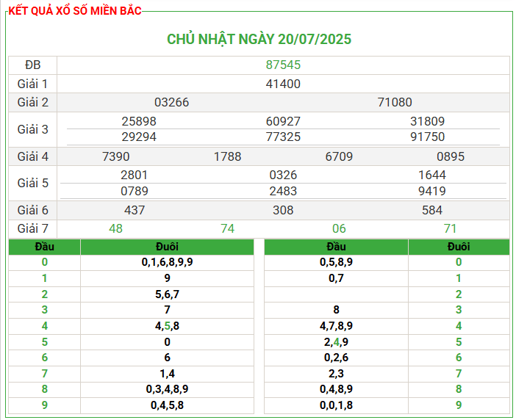Image resolution: width=516 pixels, height=420 pixels.
Task: Click the tail digits cell '0,3,4,8,9'
Action: point(167,389)
